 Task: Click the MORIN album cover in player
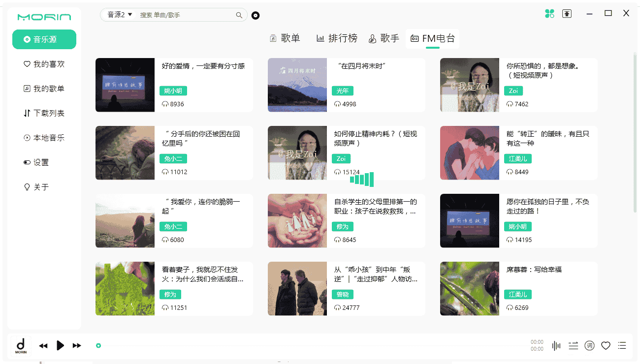coord(21,345)
